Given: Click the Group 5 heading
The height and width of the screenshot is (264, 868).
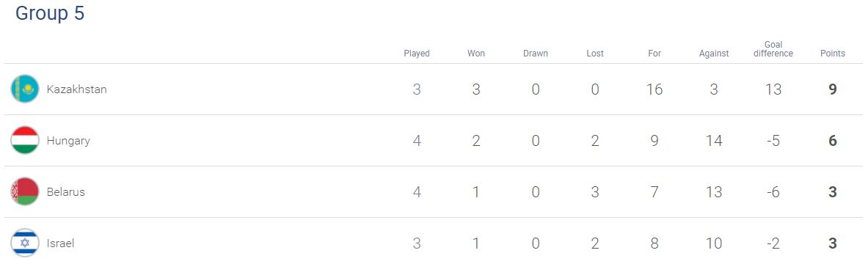Looking at the screenshot, I should (x=50, y=13).
